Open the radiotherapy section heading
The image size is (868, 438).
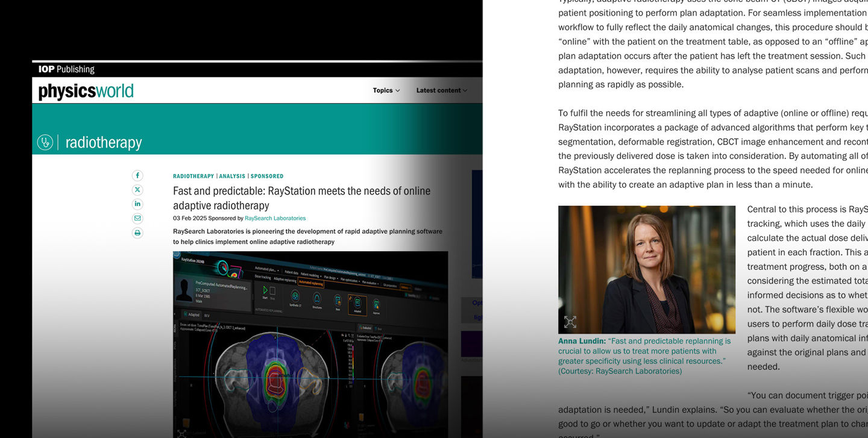click(104, 143)
